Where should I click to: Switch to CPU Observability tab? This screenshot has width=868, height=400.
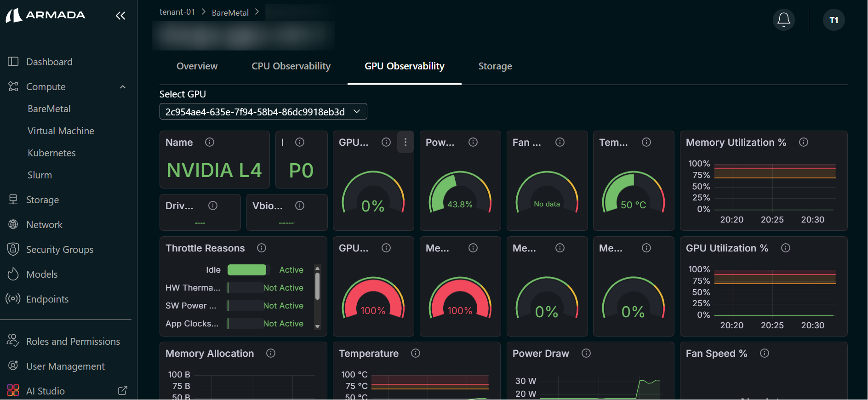(291, 66)
